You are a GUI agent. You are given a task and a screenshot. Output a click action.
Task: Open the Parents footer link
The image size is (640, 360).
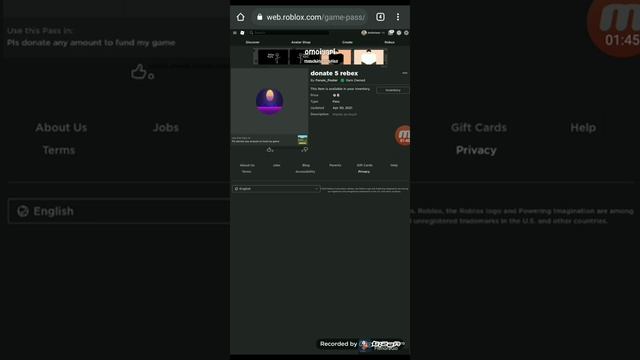tap(335, 165)
